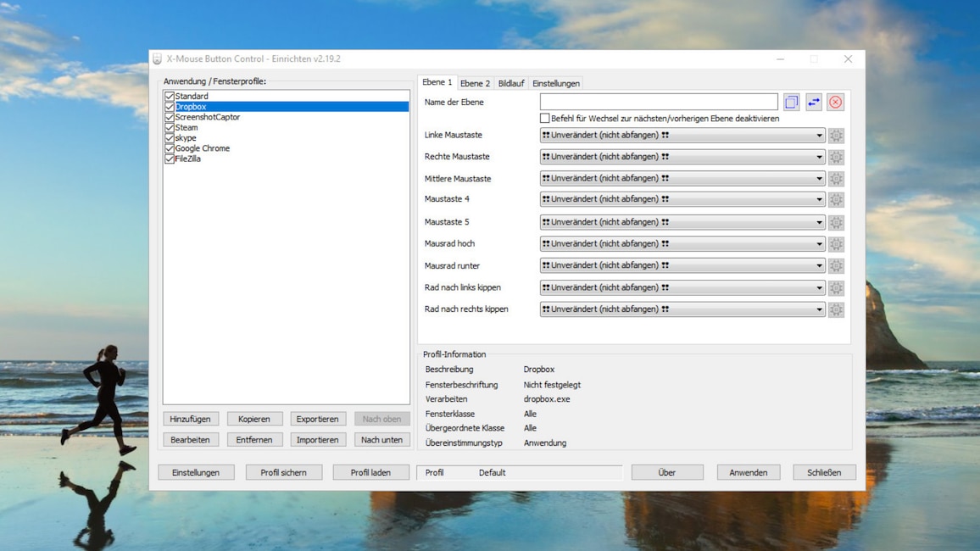
Task: Click the Hinzufügen button
Action: (190, 420)
